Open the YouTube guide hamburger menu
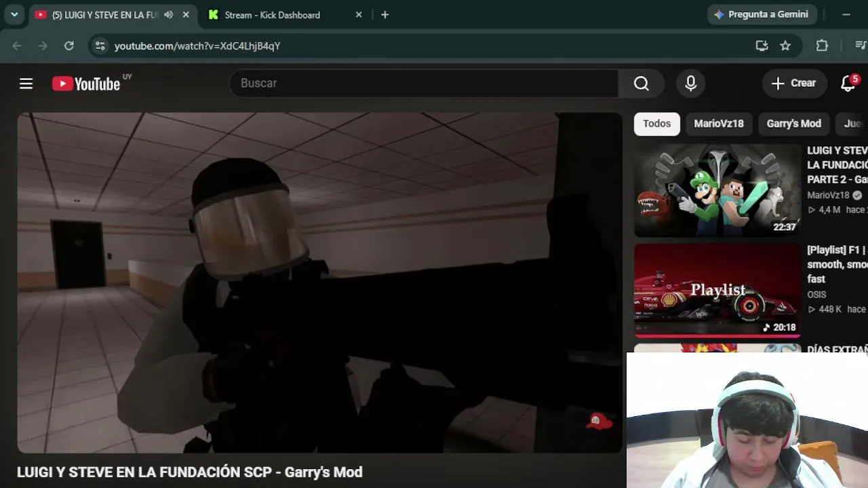 (26, 83)
